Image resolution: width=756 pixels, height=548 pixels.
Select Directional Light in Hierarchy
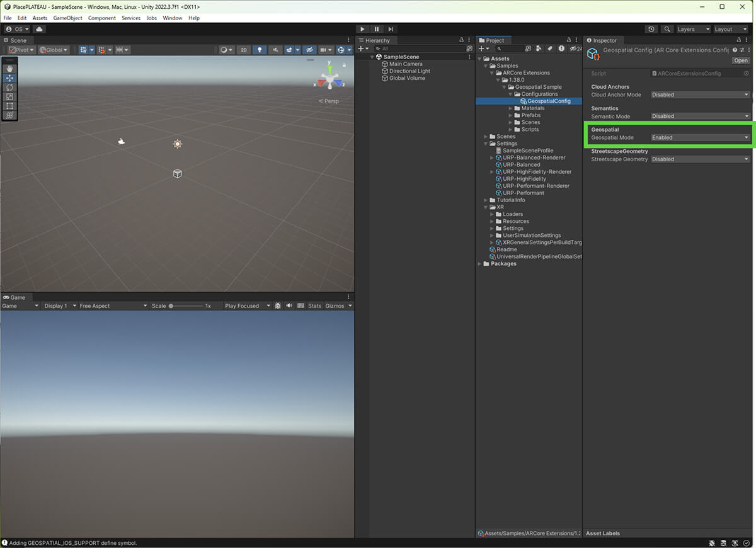coord(409,71)
